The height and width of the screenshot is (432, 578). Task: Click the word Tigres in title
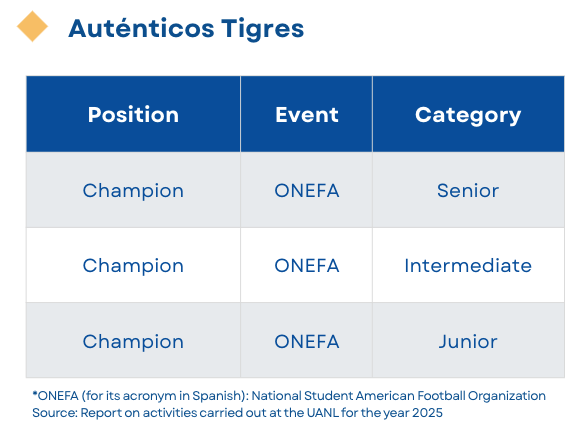pos(262,29)
